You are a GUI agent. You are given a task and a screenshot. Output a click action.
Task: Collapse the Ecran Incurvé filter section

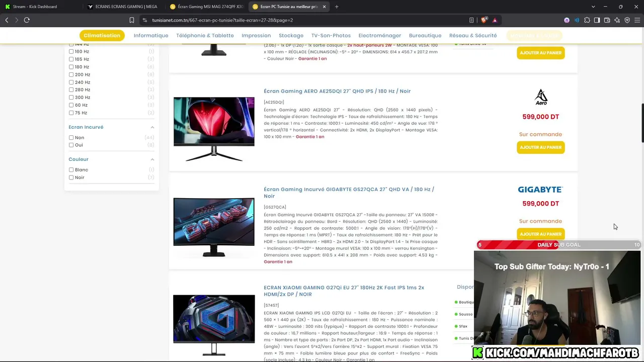coord(152,127)
